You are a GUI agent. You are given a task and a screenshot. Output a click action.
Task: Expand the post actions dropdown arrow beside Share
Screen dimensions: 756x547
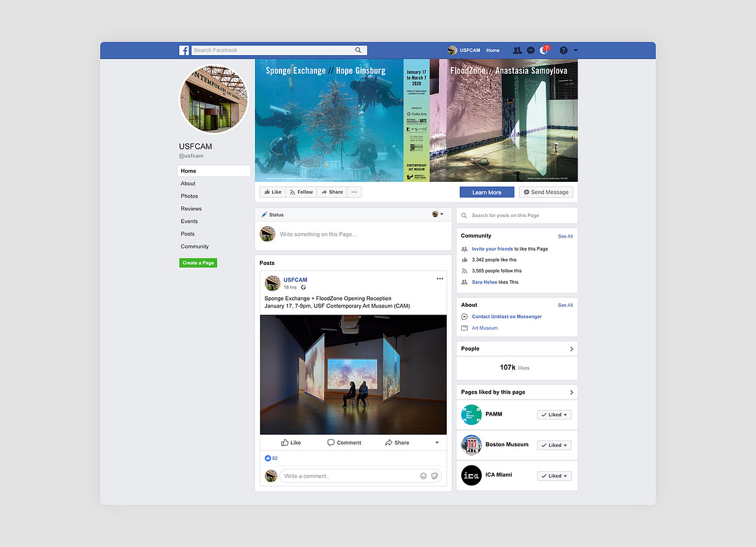pos(437,443)
